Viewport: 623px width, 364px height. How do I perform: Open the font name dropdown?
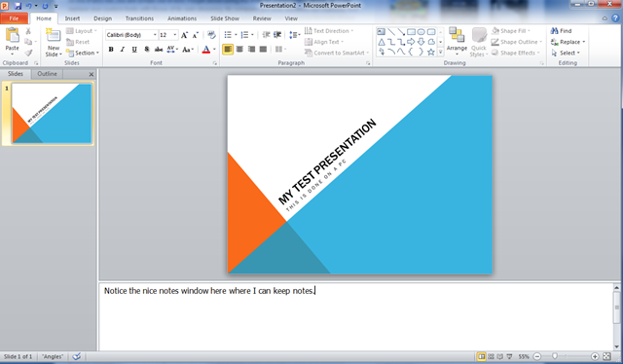[155, 35]
